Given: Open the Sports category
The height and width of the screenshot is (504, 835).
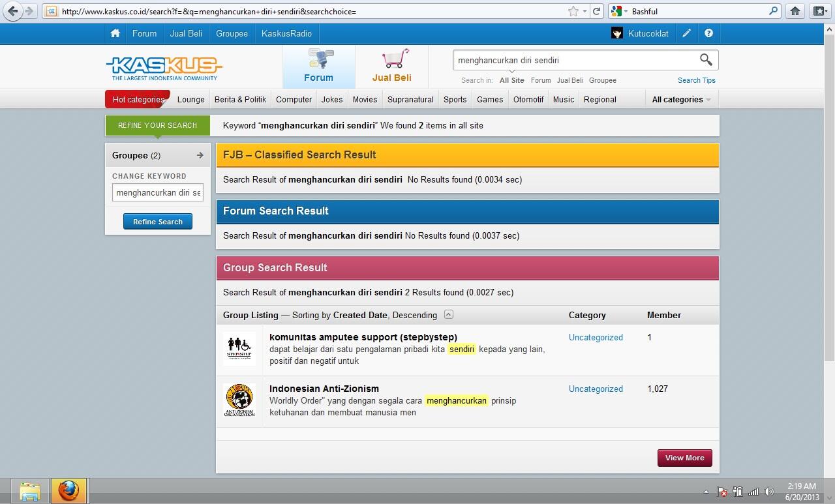Looking at the screenshot, I should pyautogui.click(x=455, y=99).
